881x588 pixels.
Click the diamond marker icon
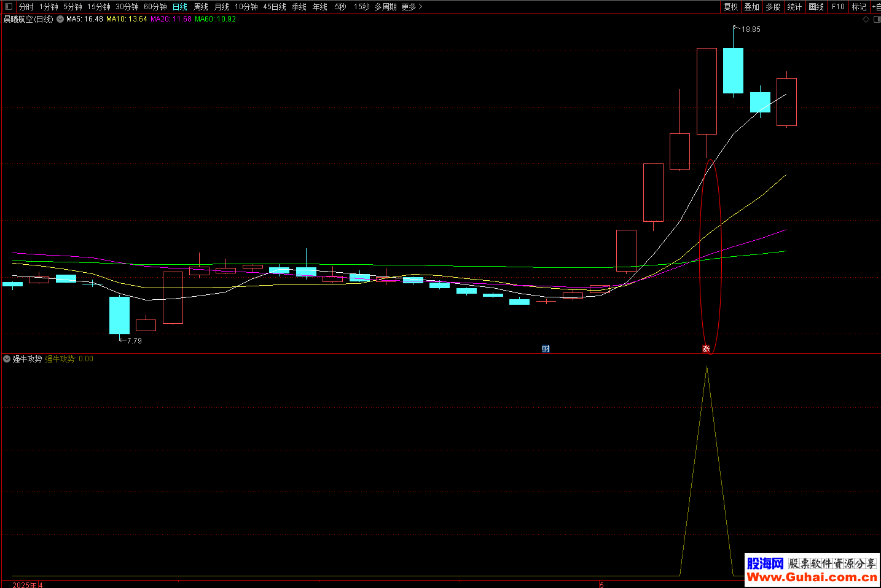click(866, 19)
